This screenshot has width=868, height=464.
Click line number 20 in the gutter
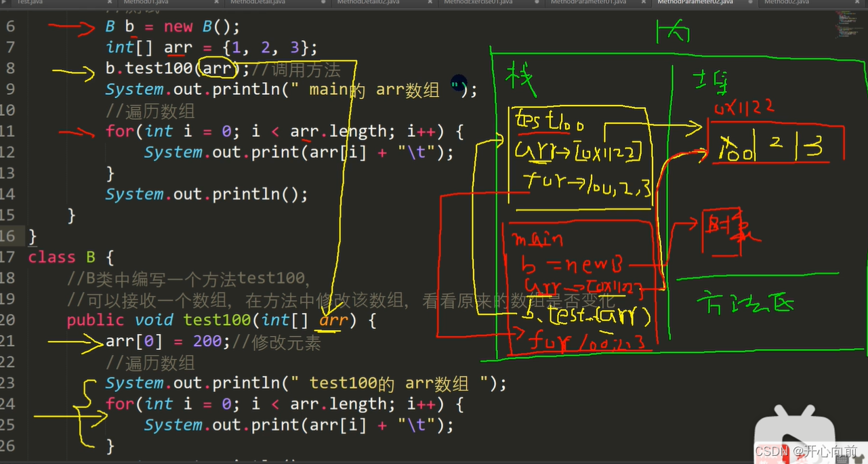coord(7,320)
